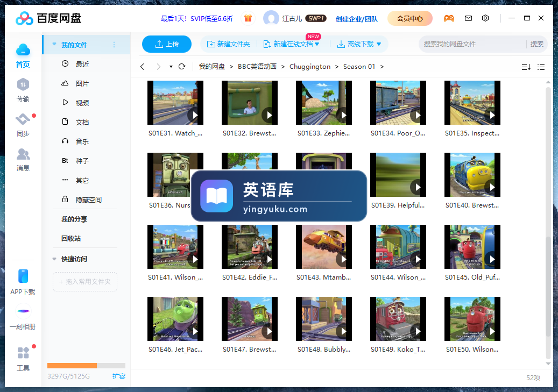Expand 新建在线文档 dropdown
This screenshot has width=558, height=392.
point(317,44)
